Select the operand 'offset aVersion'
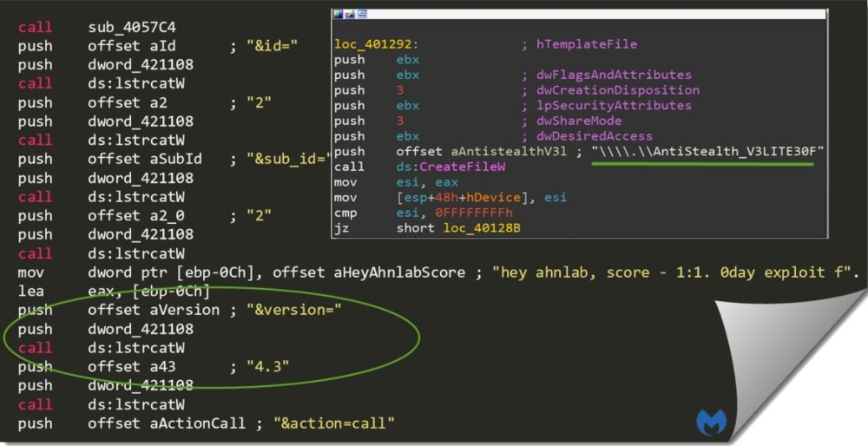This screenshot has height=446, width=868. point(154,310)
